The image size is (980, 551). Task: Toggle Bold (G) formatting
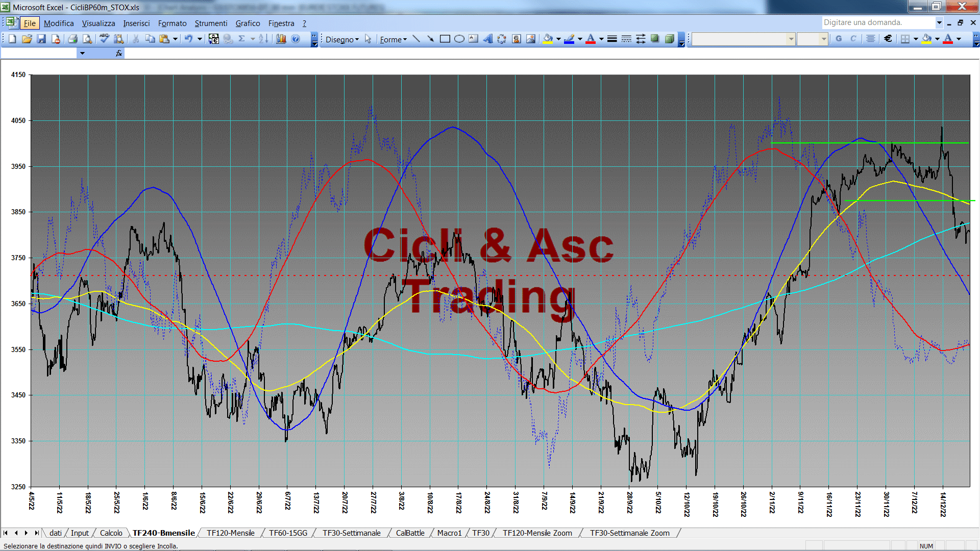tap(839, 39)
